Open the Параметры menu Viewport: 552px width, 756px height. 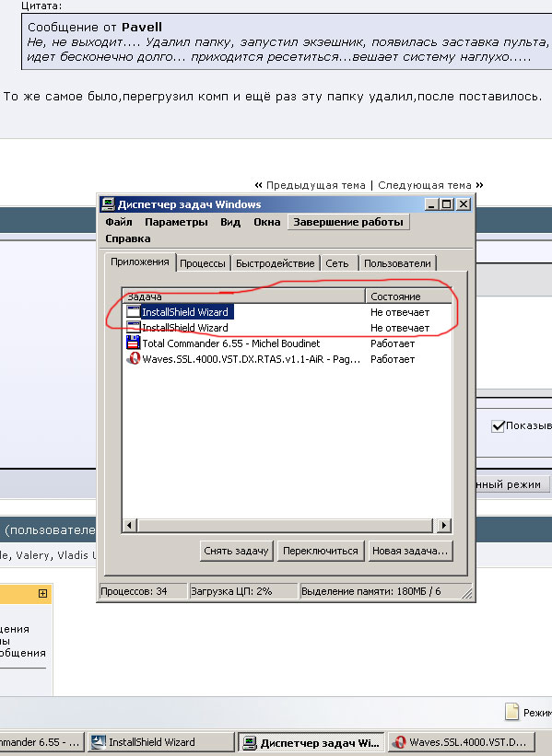pyautogui.click(x=176, y=222)
